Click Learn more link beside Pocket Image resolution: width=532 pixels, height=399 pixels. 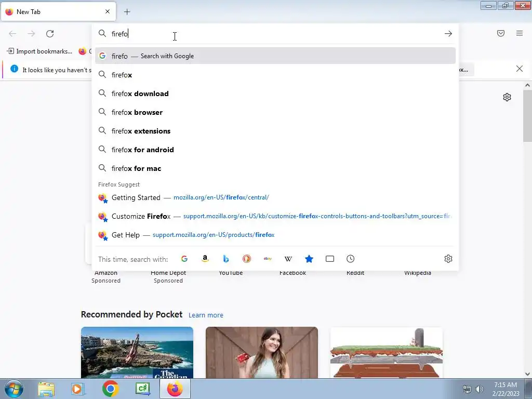[206, 315]
